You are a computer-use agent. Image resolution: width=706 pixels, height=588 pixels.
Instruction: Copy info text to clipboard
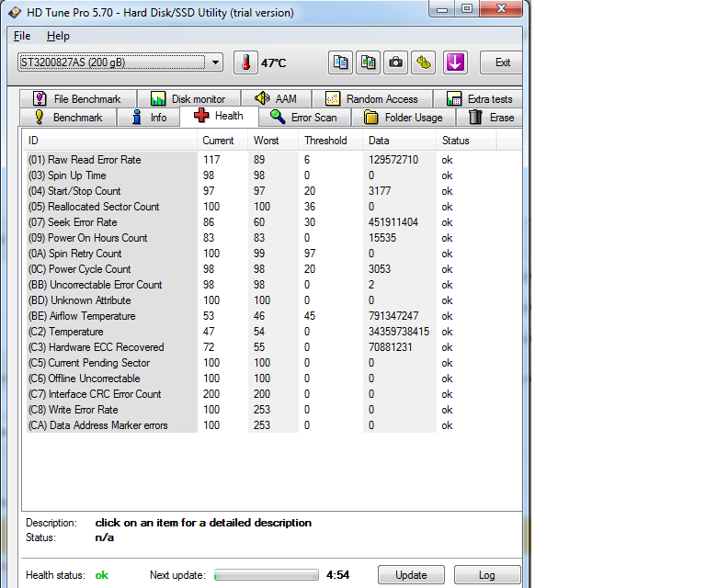click(x=341, y=62)
